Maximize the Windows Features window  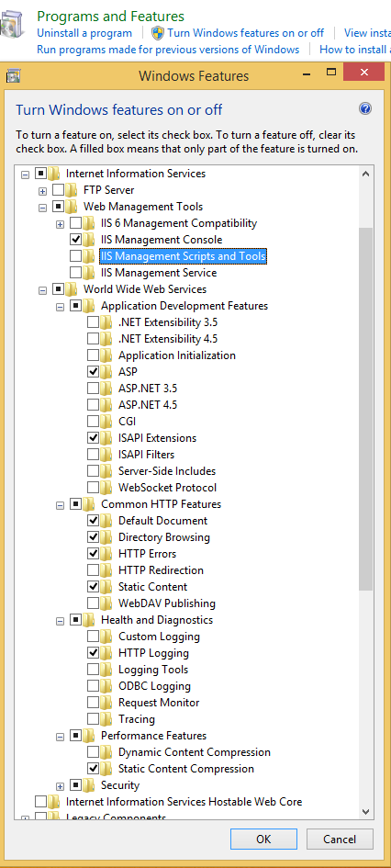pos(331,73)
